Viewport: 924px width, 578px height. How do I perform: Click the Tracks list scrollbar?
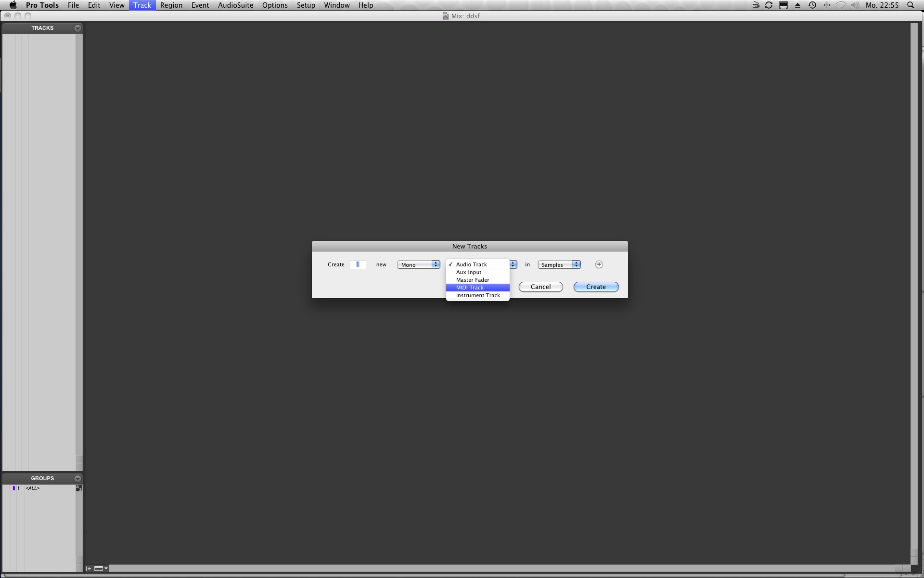click(79, 253)
